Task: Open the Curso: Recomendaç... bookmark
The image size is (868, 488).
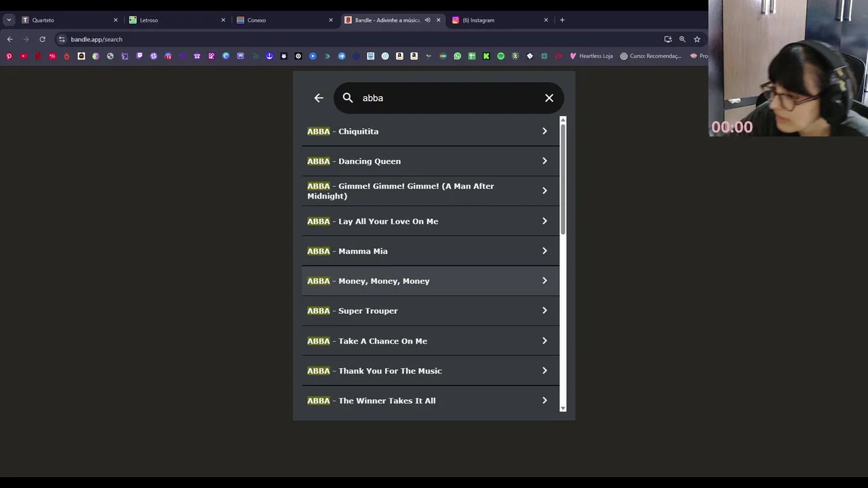Action: click(x=650, y=56)
